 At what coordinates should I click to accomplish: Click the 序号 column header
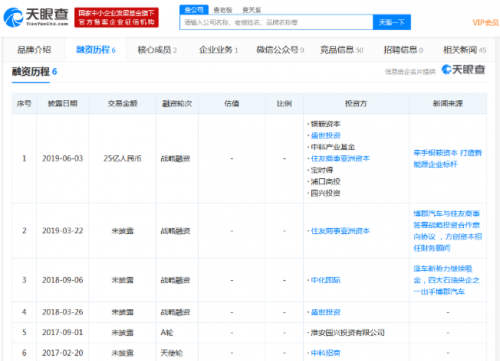(x=24, y=104)
